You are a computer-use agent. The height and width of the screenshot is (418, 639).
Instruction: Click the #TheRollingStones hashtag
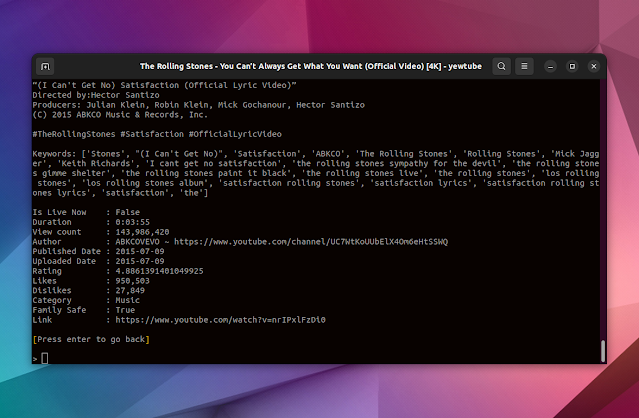click(74, 134)
